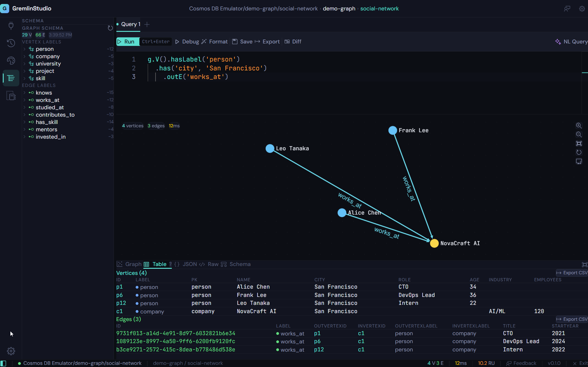Collapse the invested_in edge entry
Viewport: 588px width, 367px height.
pyautogui.click(x=24, y=137)
